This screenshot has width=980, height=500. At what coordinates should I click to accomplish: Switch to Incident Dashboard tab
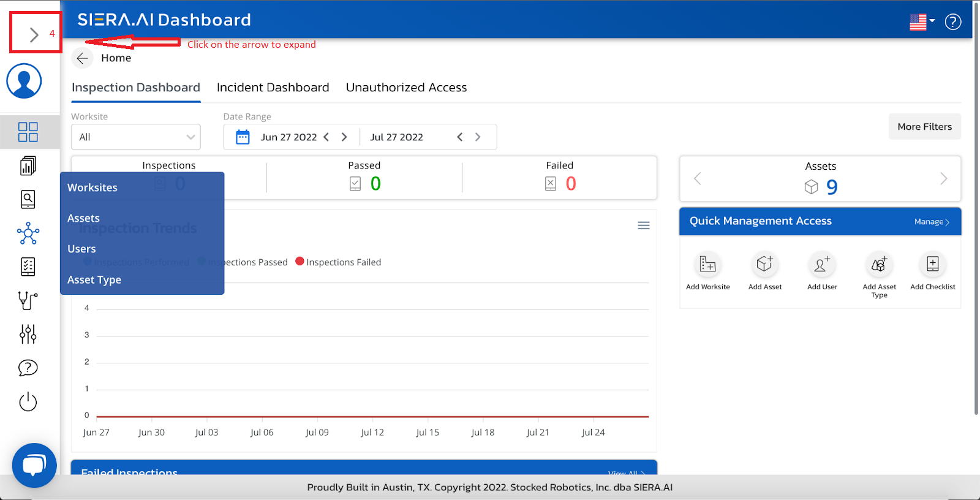(x=273, y=88)
